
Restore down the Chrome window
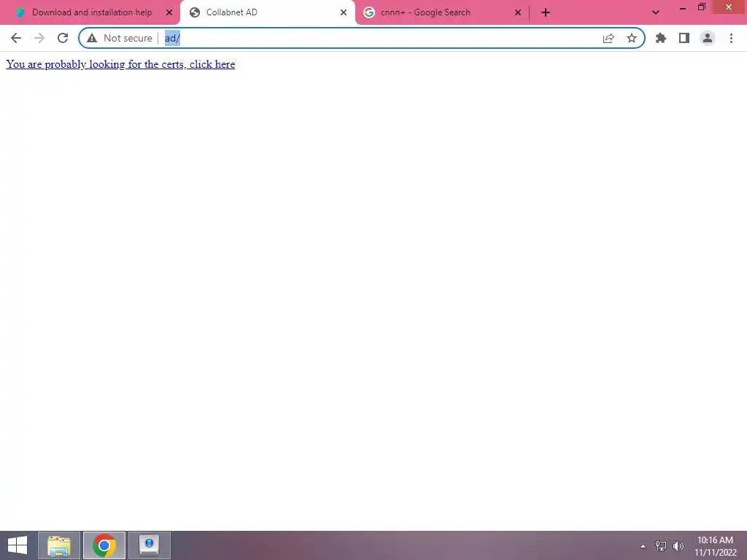point(701,7)
